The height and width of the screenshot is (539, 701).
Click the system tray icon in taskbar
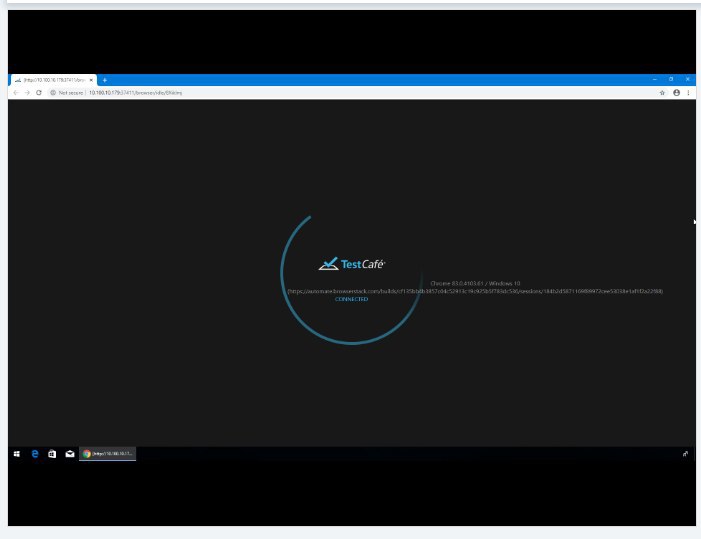click(685, 454)
